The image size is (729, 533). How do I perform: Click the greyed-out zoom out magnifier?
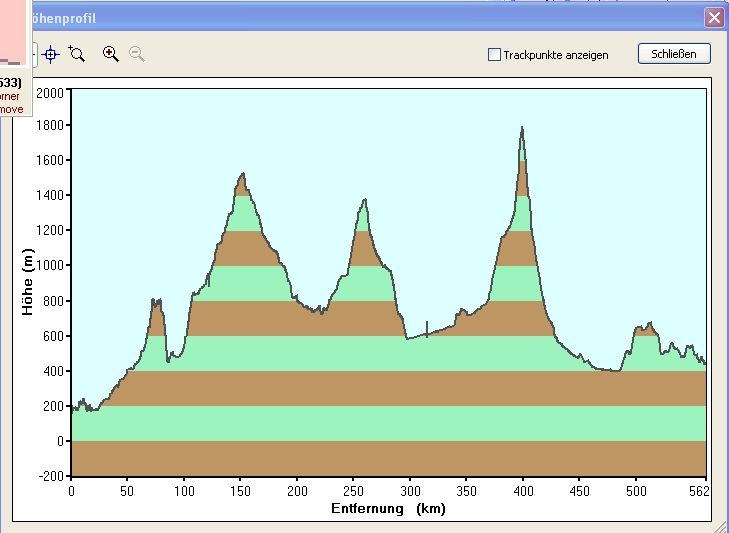tap(137, 54)
